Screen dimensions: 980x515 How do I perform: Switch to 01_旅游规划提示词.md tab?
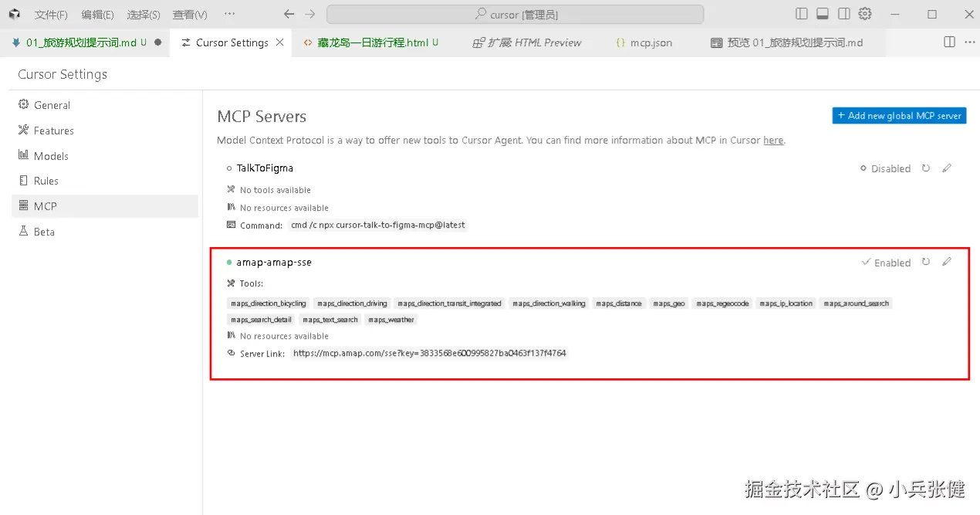[85, 42]
